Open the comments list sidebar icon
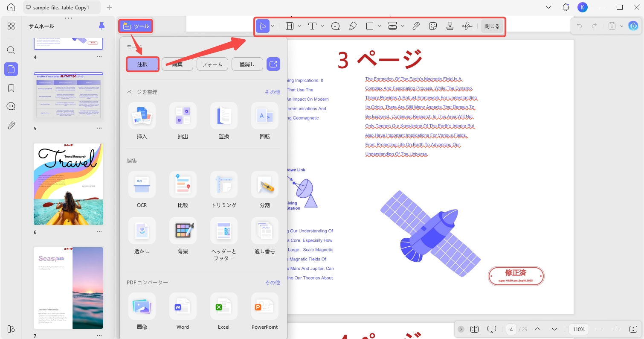 click(x=11, y=106)
